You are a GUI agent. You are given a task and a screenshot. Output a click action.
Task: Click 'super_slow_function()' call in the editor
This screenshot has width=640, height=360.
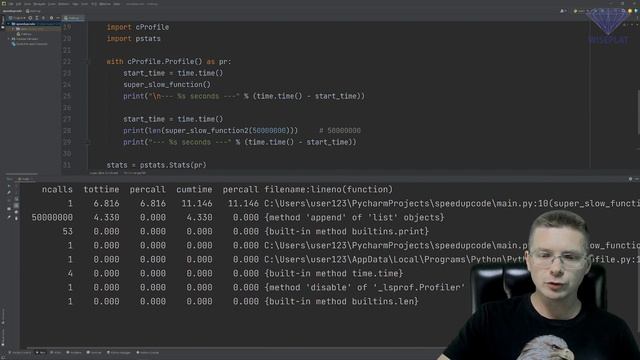(167, 84)
